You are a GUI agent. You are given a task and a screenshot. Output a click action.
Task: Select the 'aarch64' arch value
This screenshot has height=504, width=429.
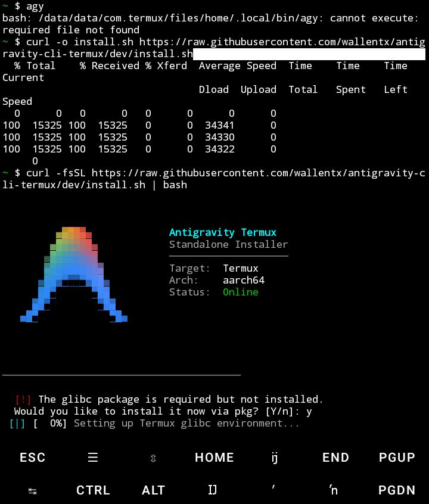[244, 280]
